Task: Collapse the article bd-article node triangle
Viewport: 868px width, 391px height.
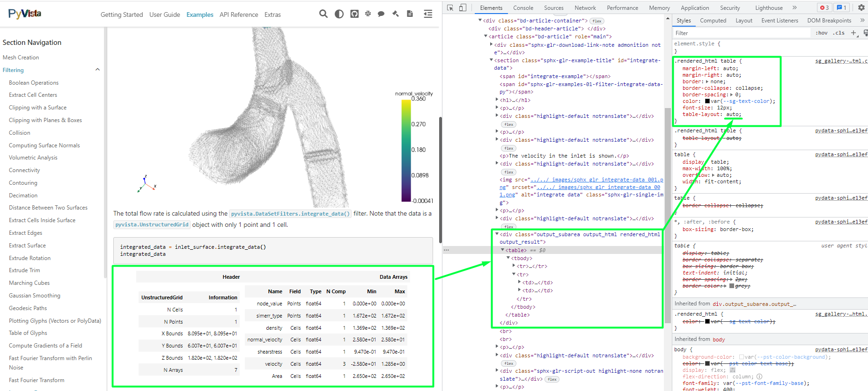Action: 486,36
